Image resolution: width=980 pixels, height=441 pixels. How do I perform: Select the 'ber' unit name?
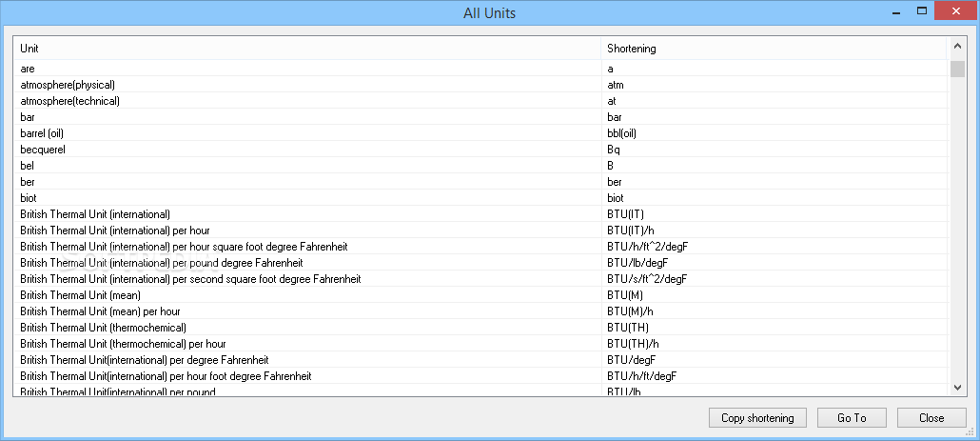click(x=27, y=182)
